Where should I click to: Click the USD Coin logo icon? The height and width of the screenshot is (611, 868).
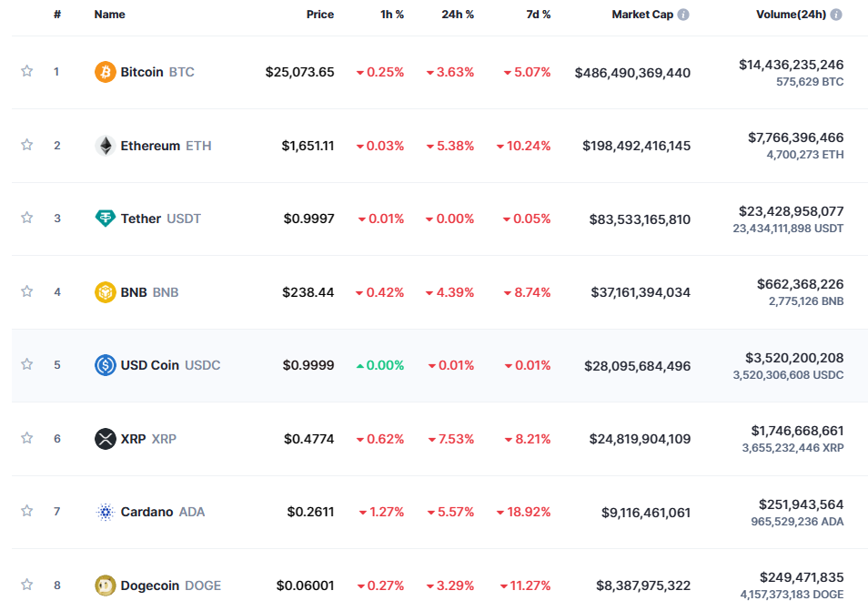(106, 365)
